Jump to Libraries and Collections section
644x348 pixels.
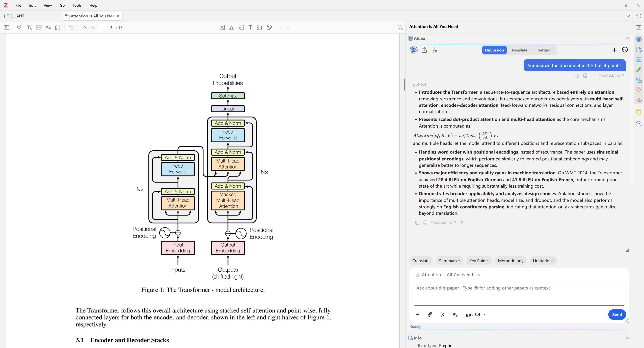[x=639, y=79]
